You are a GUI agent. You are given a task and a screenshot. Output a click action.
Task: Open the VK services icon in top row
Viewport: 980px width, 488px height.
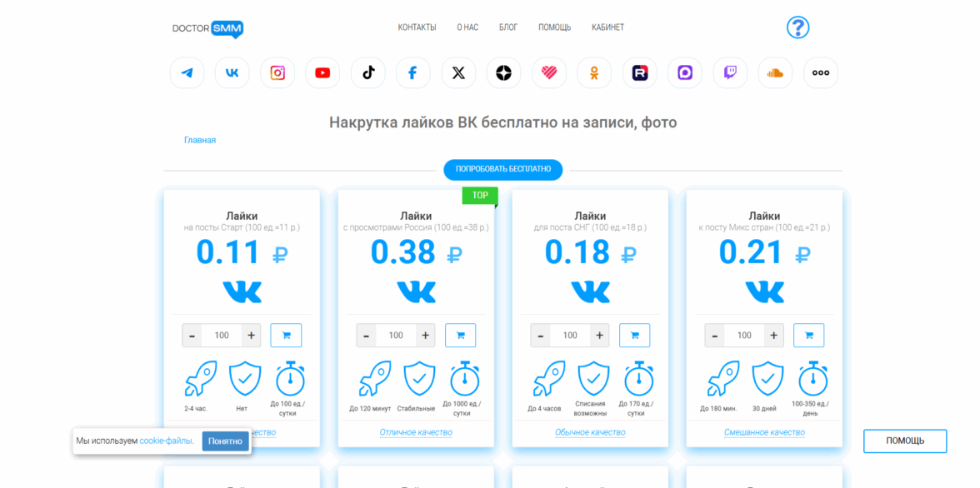tap(232, 73)
